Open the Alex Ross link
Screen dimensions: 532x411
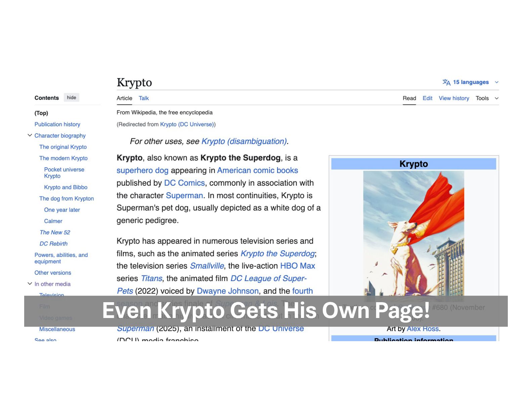[423, 329]
